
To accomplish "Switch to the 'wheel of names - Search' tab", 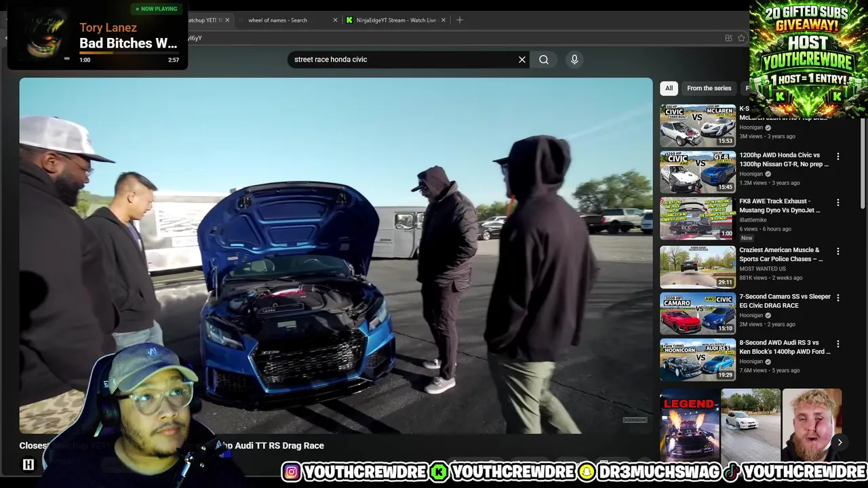I will [287, 20].
